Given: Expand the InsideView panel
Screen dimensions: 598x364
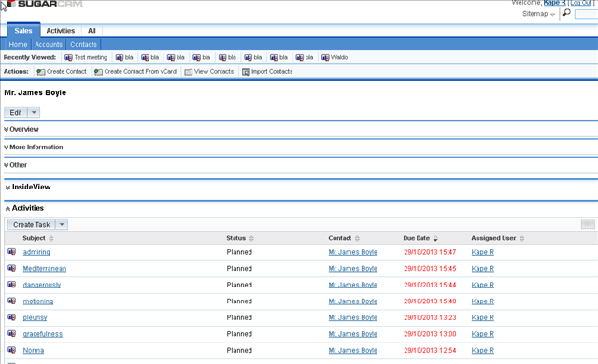Looking at the screenshot, I should pos(28,187).
